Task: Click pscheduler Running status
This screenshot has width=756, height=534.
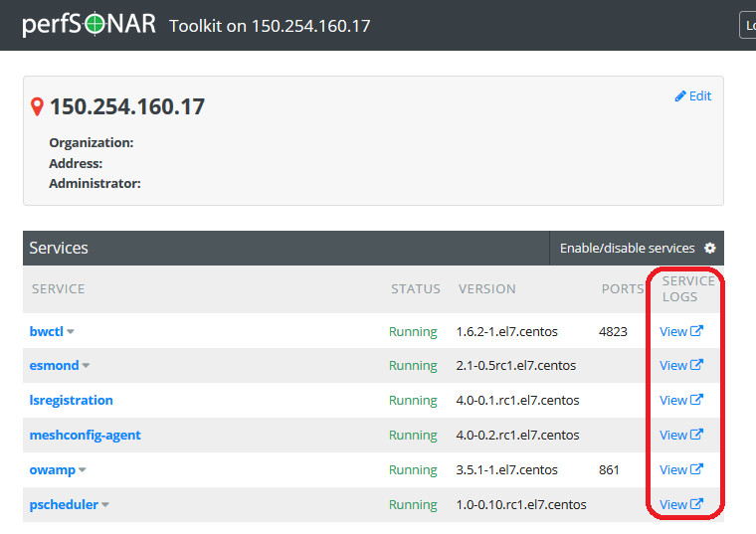Action: tap(413, 504)
